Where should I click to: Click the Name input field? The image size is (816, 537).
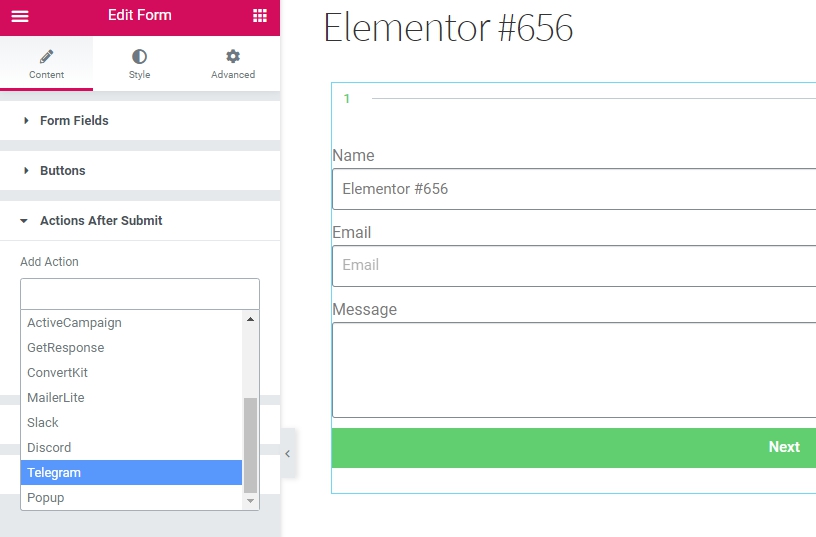[x=574, y=189]
